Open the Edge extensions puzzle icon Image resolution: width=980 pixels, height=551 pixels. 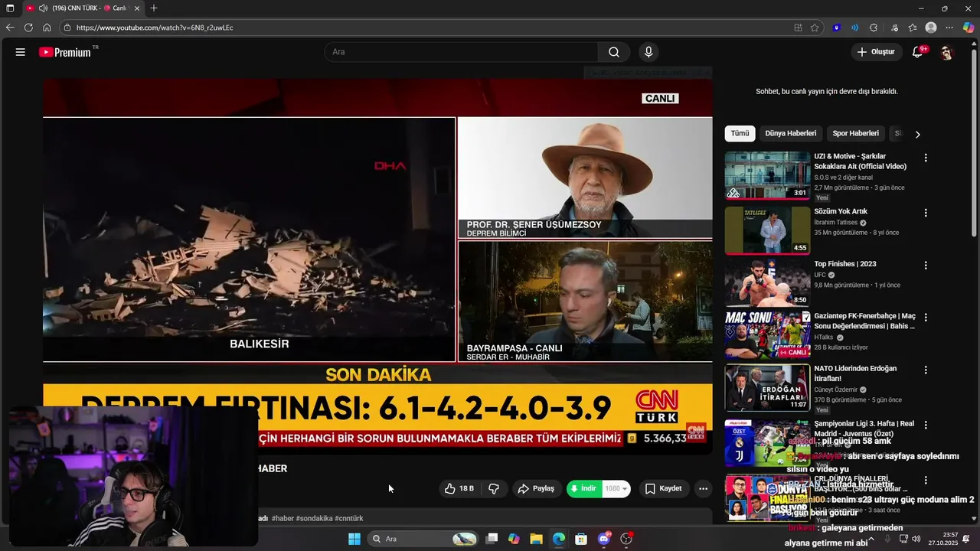874,28
